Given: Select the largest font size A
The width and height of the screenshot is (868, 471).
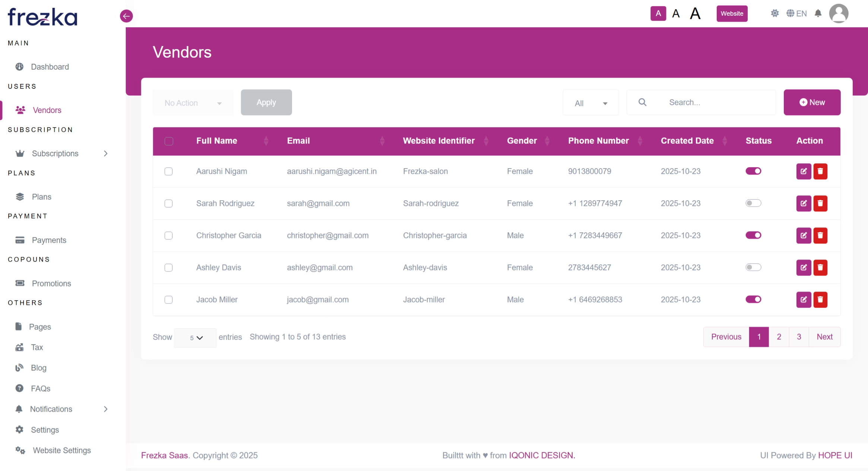Looking at the screenshot, I should pos(695,14).
